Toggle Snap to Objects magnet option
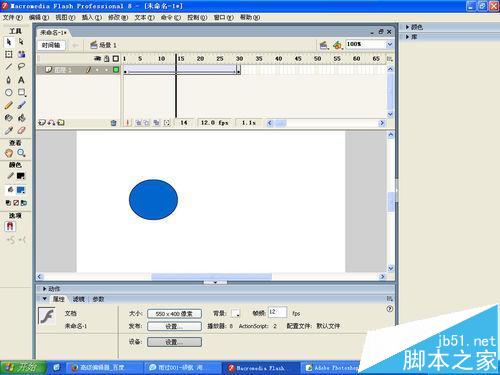500x375 pixels. (x=10, y=227)
